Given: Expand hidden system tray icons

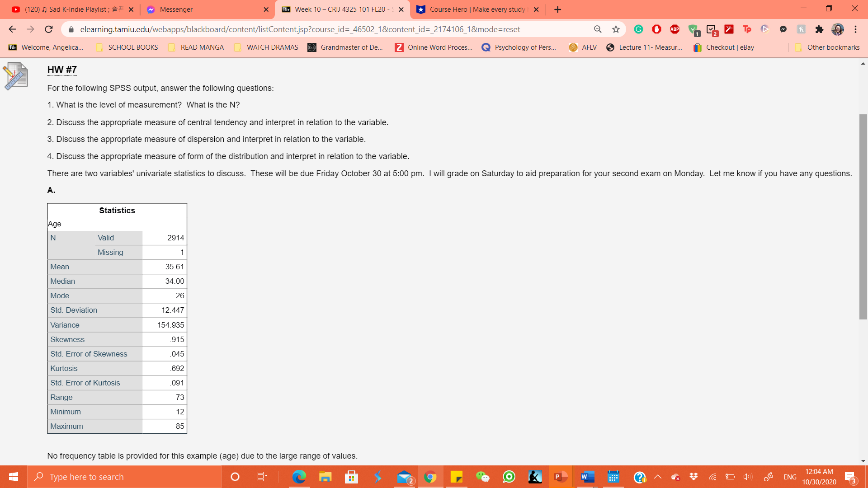Looking at the screenshot, I should point(658,476).
